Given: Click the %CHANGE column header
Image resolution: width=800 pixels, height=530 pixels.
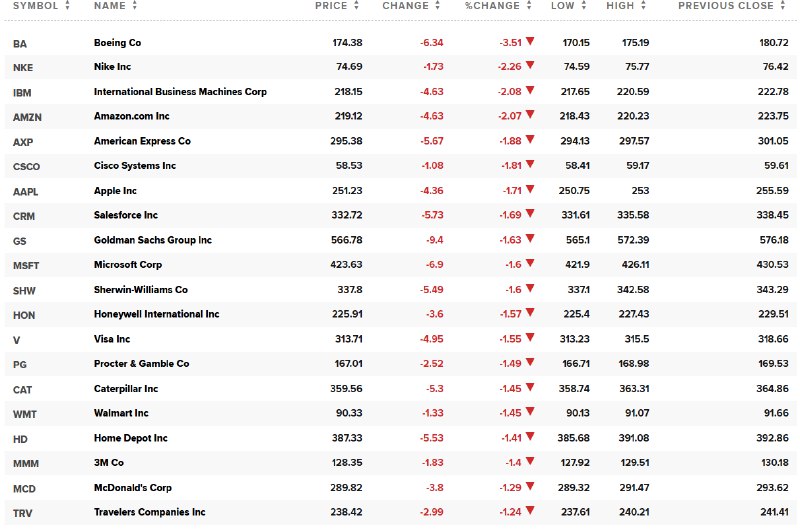Looking at the screenshot, I should pos(492,6).
